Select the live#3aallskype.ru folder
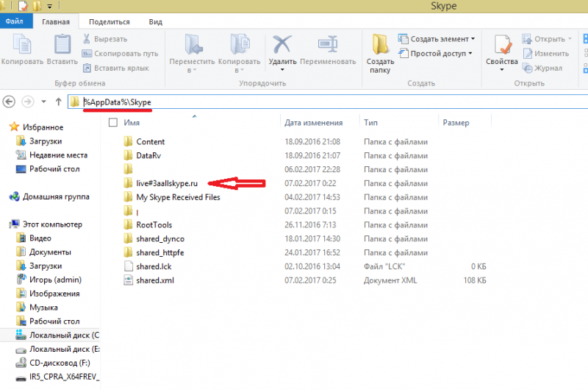Image resolution: width=588 pixels, height=390 pixels. [x=167, y=183]
